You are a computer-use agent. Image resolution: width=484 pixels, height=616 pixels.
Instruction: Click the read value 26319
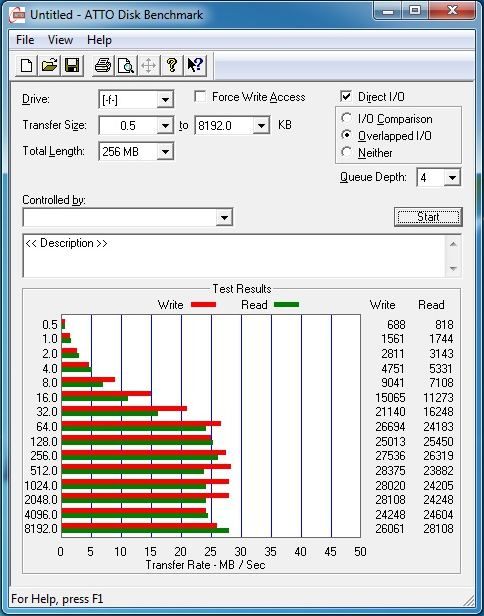click(438, 456)
